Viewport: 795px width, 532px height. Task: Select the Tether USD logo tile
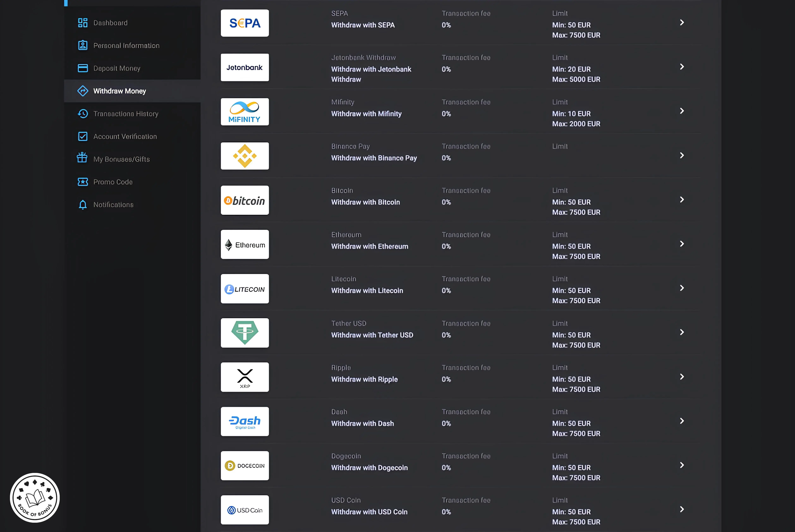coord(245,333)
